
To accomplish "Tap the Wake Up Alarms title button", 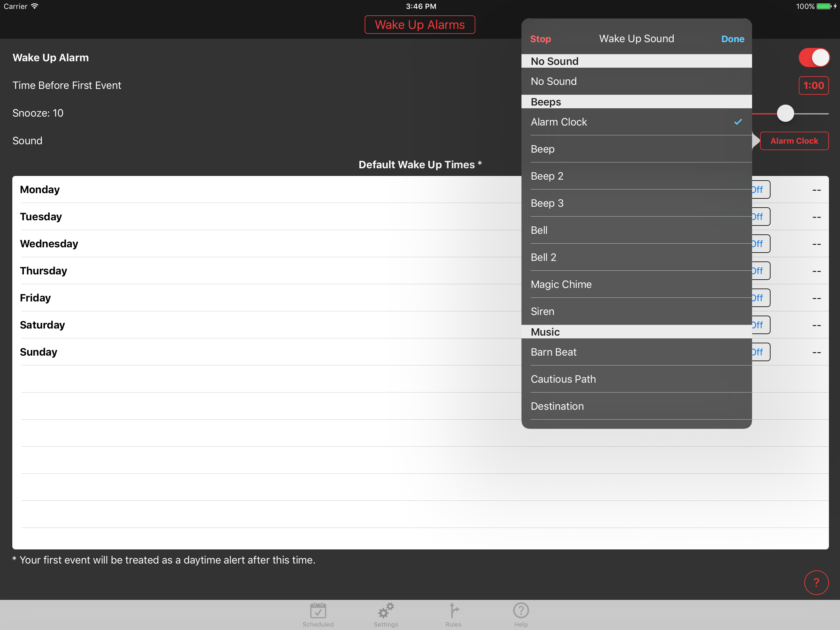I will click(x=420, y=25).
